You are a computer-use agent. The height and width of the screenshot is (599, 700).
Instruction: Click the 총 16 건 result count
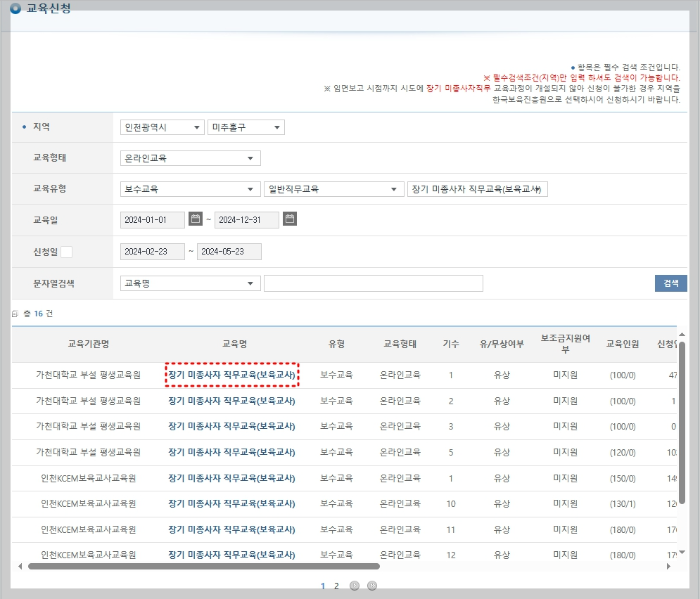38,314
